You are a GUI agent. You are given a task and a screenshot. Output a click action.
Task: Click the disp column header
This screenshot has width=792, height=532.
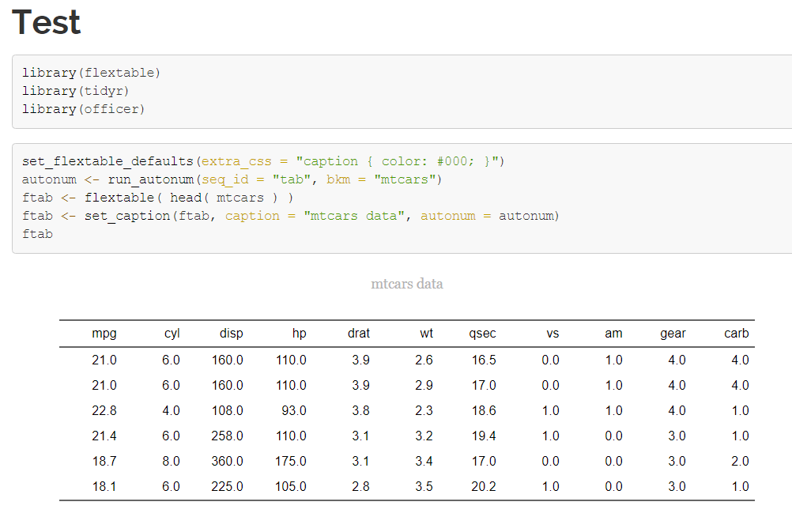pyautogui.click(x=231, y=333)
